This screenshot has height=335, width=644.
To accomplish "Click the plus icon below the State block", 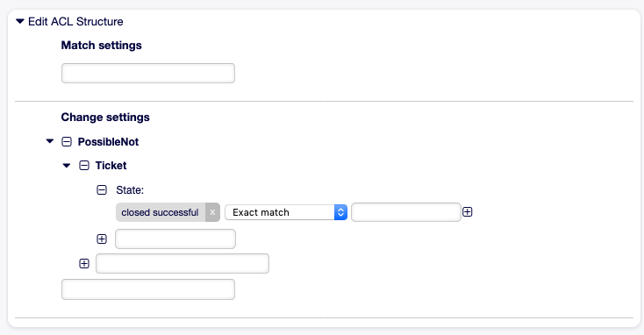I will (x=84, y=264).
